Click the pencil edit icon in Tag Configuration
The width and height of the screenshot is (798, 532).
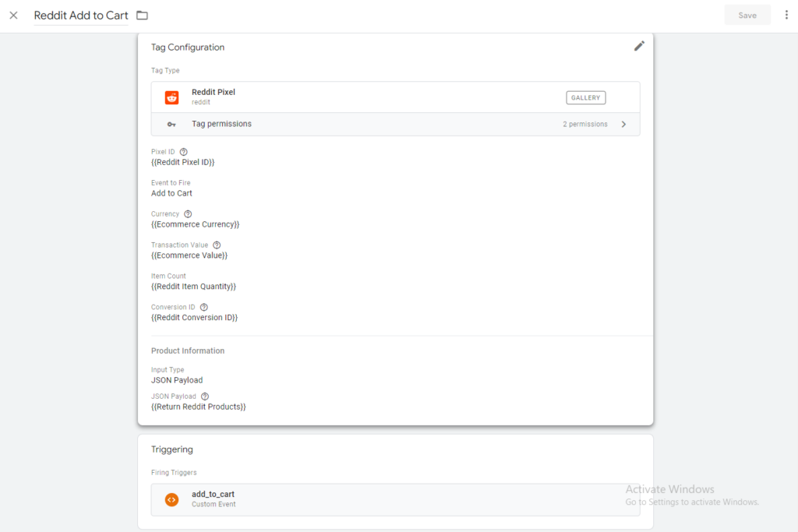tap(639, 46)
